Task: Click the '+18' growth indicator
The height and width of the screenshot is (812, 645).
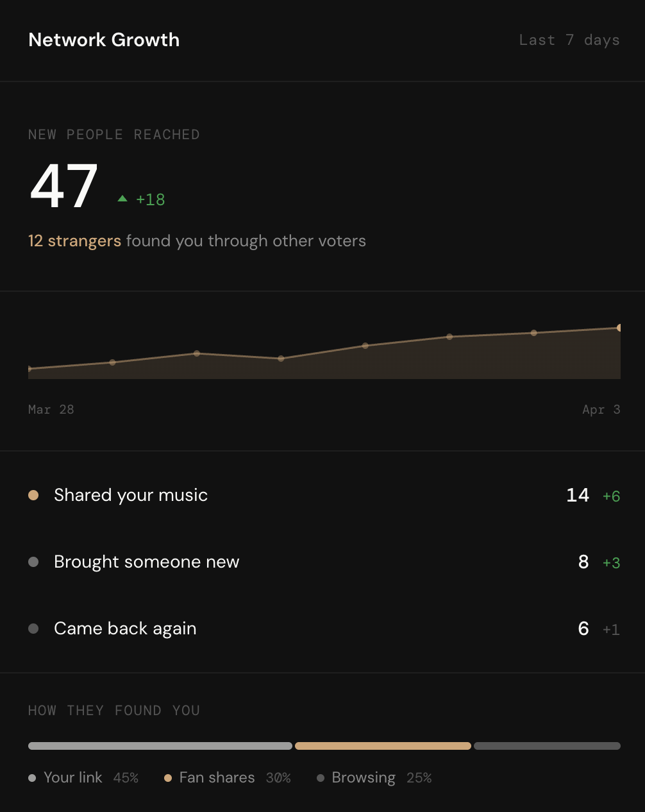Action: pos(150,199)
